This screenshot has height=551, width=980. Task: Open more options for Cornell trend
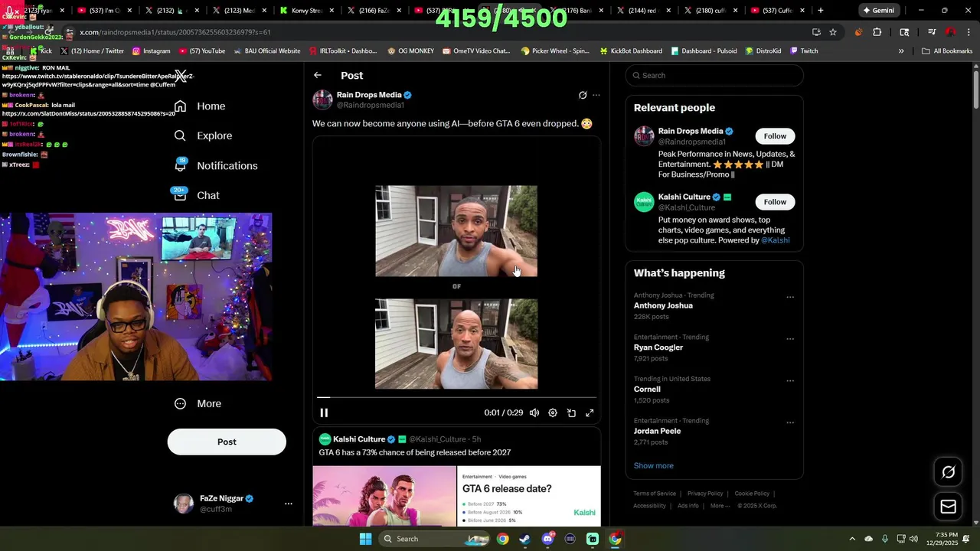[x=790, y=380]
